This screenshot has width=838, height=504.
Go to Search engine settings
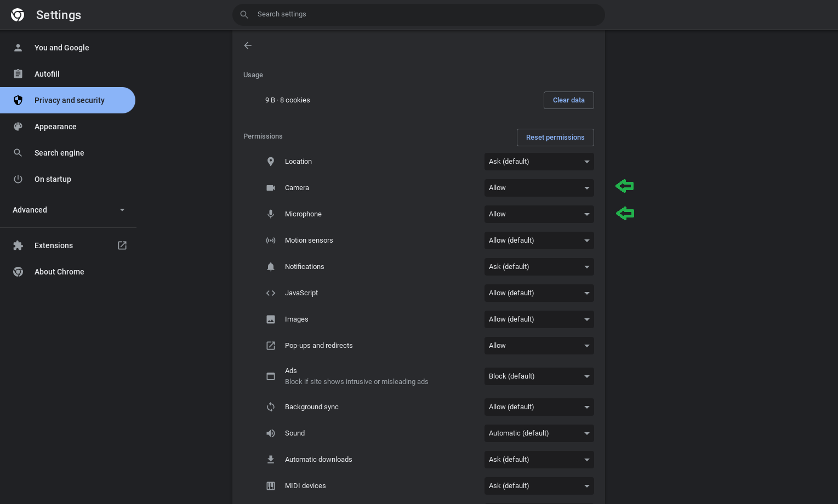click(59, 153)
